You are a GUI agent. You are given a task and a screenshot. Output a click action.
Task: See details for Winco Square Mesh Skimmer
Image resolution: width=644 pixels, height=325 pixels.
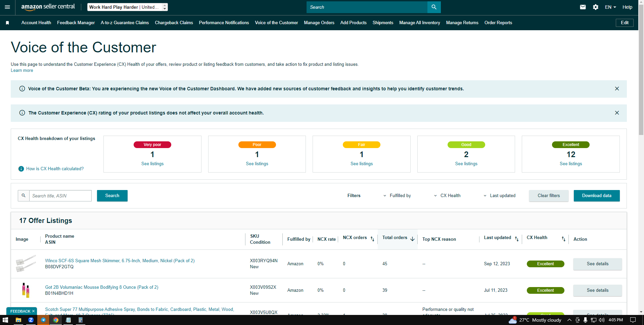pyautogui.click(x=597, y=264)
